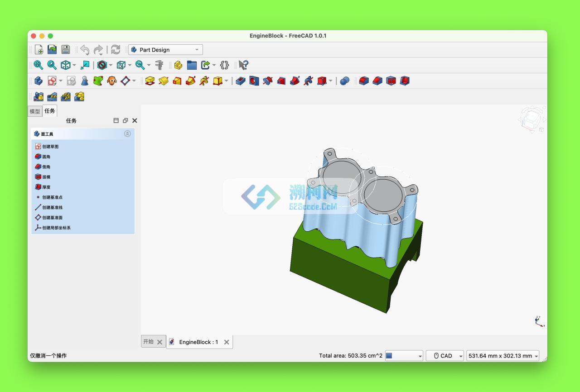580x392 pixels.
Task: Click the Subtractive loft icon
Action: (281, 81)
